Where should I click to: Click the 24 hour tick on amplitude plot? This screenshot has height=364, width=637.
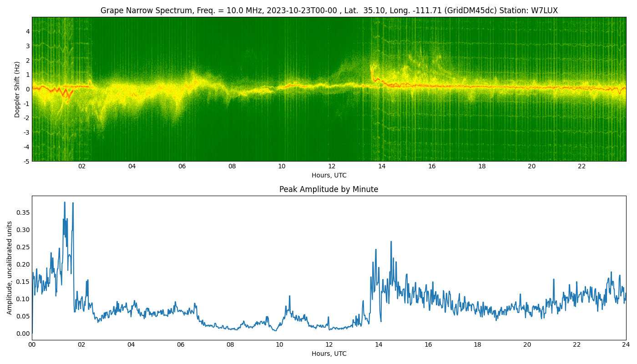click(626, 344)
